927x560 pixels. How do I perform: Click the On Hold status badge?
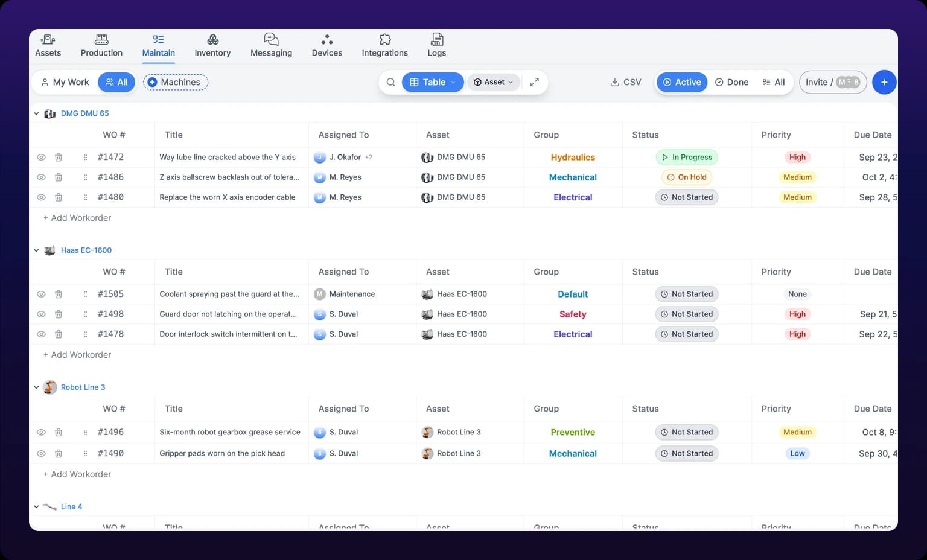pyautogui.click(x=687, y=177)
